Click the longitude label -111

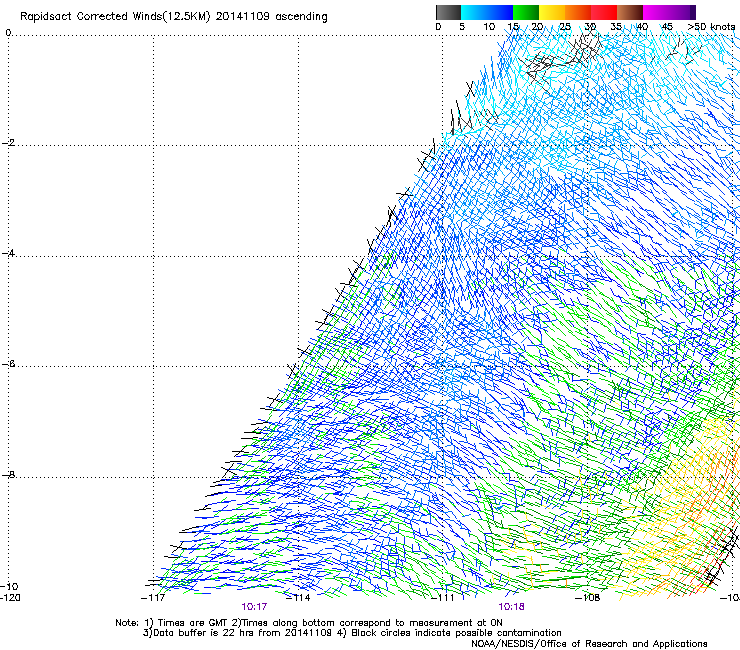click(443, 598)
